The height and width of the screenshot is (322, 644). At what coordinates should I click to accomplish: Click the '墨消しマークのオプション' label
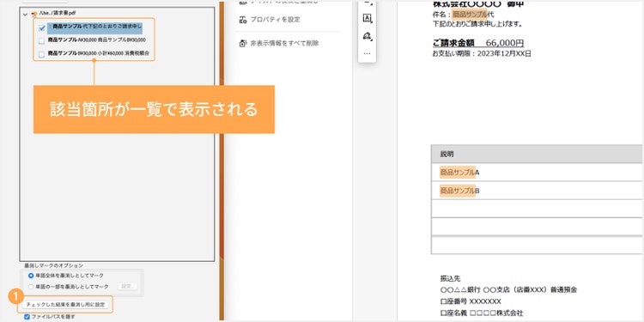(x=53, y=265)
